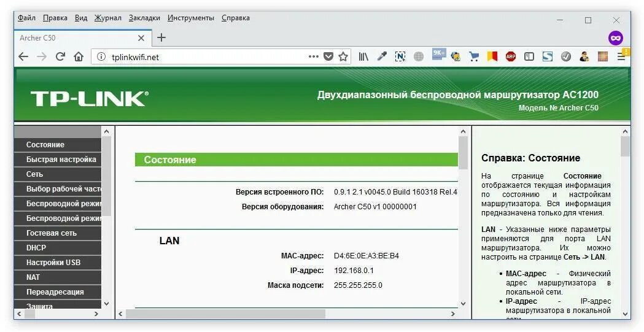Open the home page icon
The width and height of the screenshot is (644, 332).
(79, 56)
